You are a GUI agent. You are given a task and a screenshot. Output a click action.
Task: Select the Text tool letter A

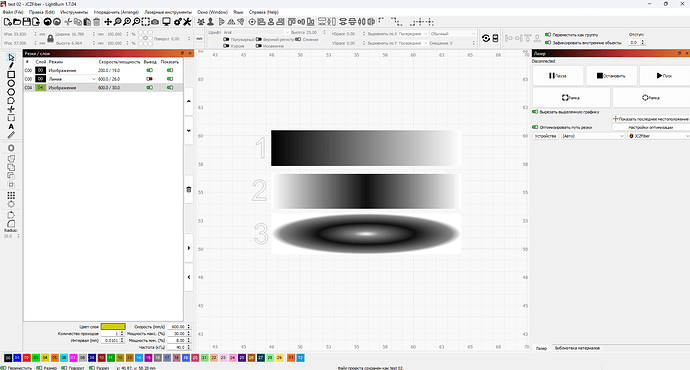[x=11, y=127]
